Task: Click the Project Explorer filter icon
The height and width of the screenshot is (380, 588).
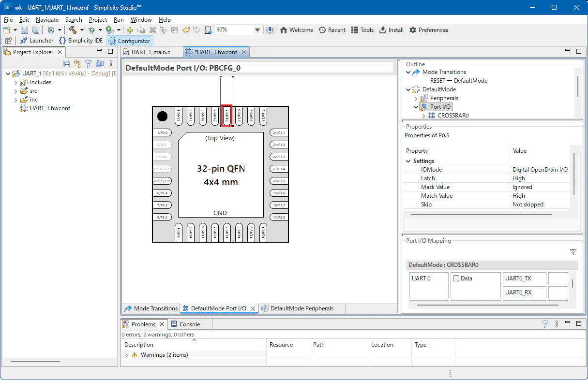Action: (88, 64)
